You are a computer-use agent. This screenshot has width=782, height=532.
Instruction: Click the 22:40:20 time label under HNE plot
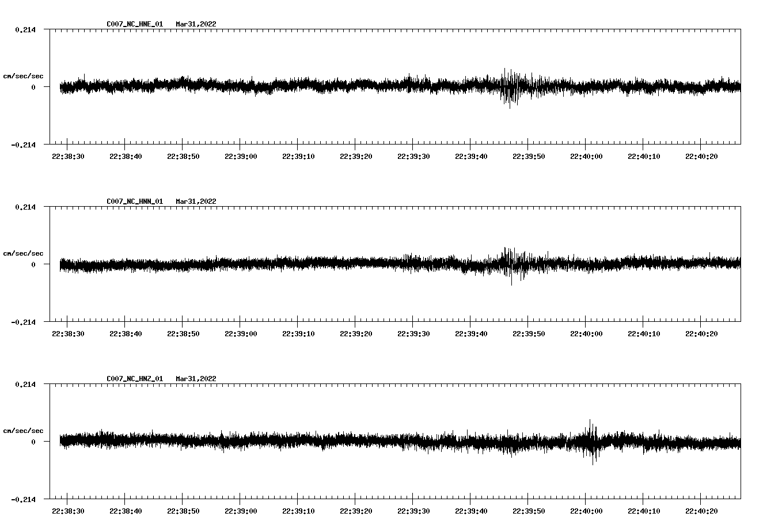click(x=701, y=157)
